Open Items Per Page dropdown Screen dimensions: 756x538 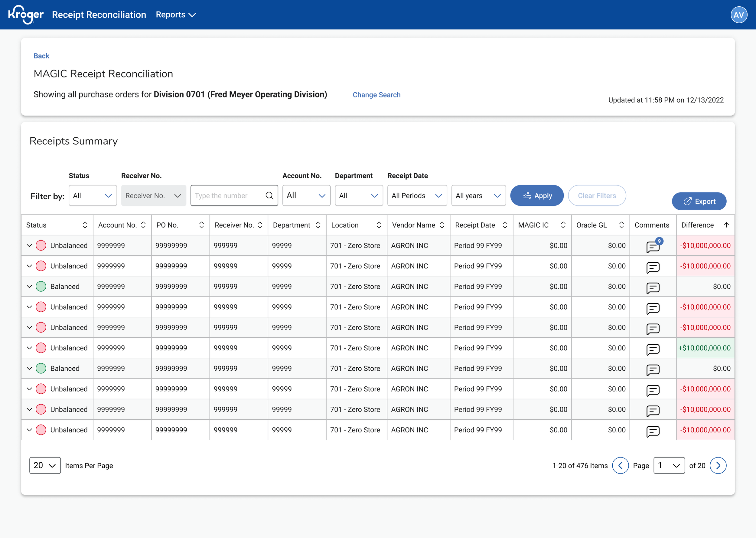click(45, 465)
